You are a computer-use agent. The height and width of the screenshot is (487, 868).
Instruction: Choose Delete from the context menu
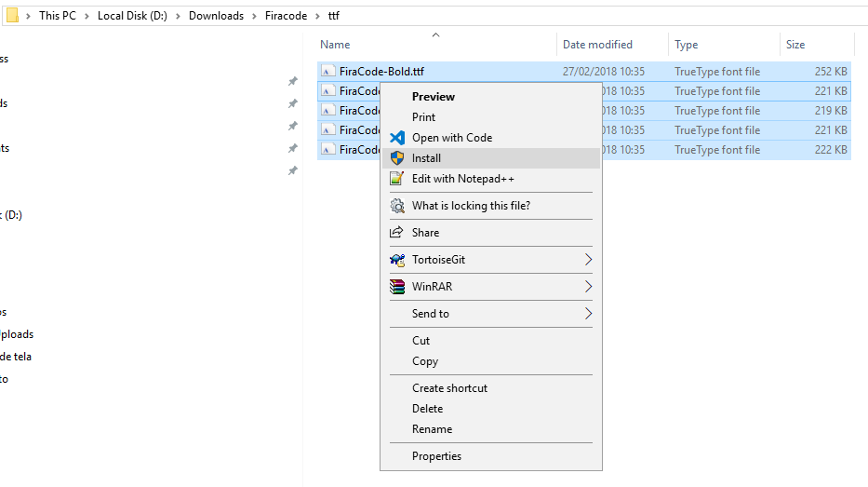tap(490, 409)
